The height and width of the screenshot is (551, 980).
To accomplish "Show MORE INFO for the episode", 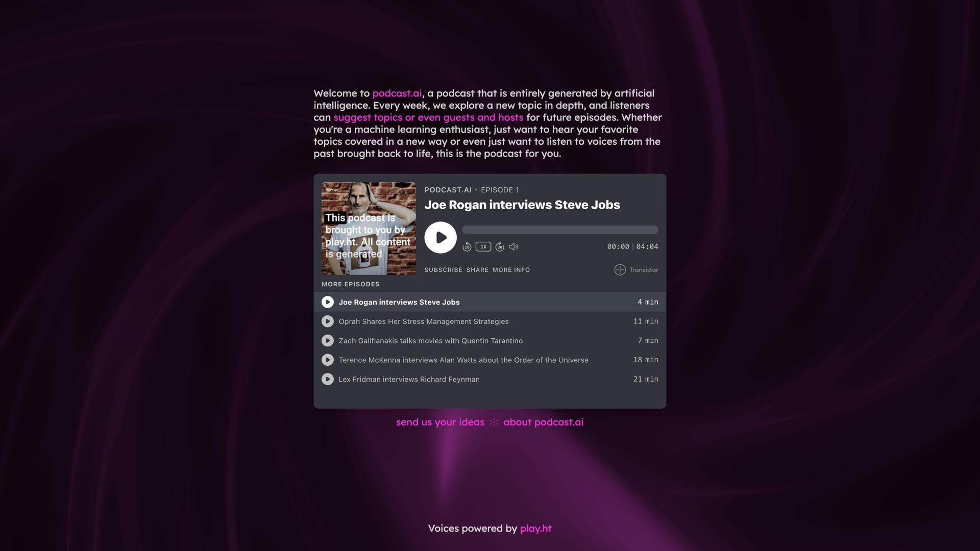I will 511,270.
